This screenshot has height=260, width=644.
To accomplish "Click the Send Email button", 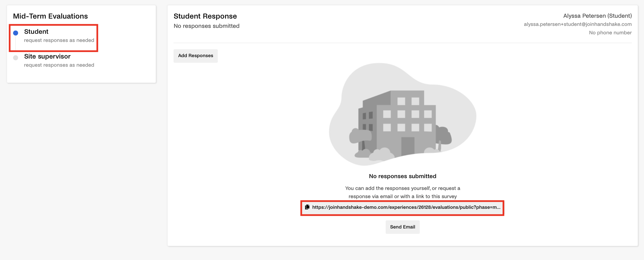I will [403, 227].
